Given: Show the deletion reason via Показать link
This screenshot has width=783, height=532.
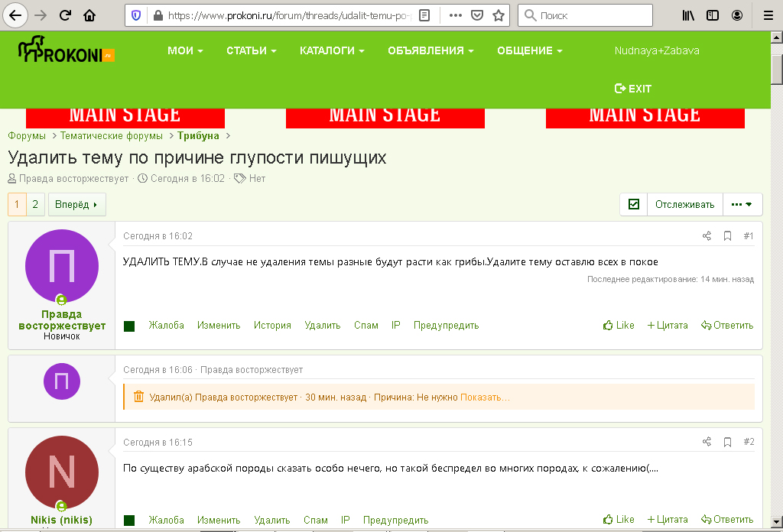Looking at the screenshot, I should 482,397.
